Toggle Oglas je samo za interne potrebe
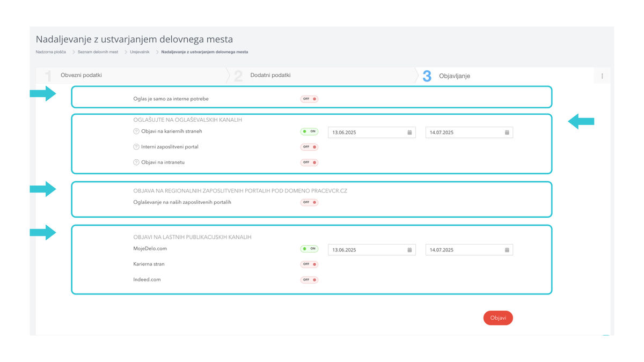644x362 pixels. pos(309,99)
